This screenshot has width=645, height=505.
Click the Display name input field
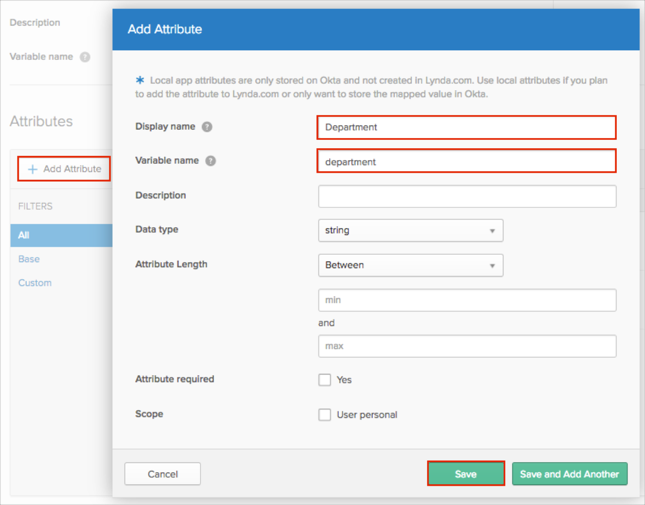[466, 127]
